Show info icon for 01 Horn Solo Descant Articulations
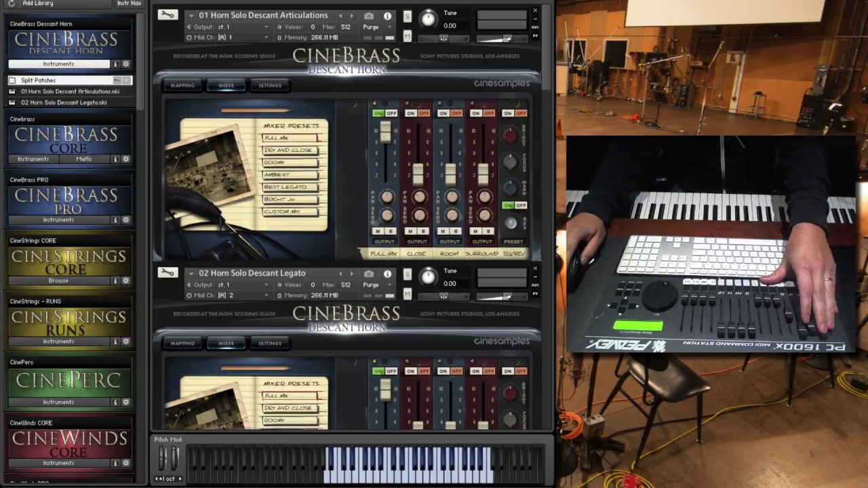868x488 pixels. pos(387,16)
